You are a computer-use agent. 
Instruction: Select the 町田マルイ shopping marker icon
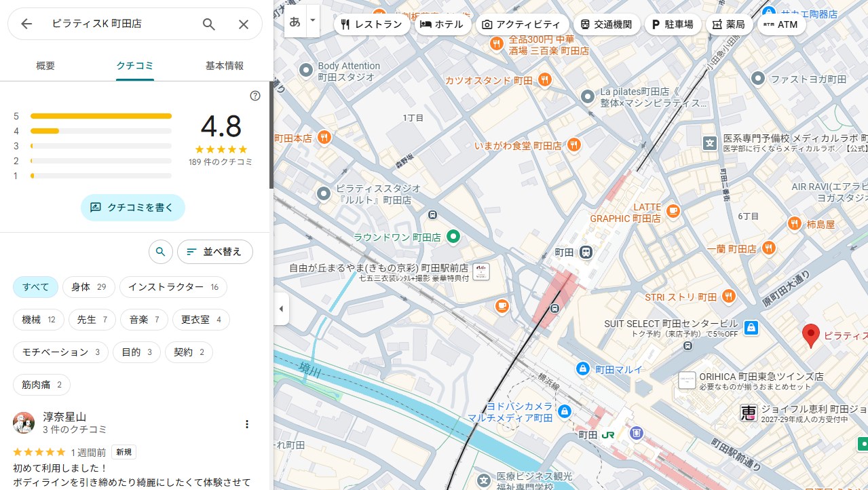(582, 369)
